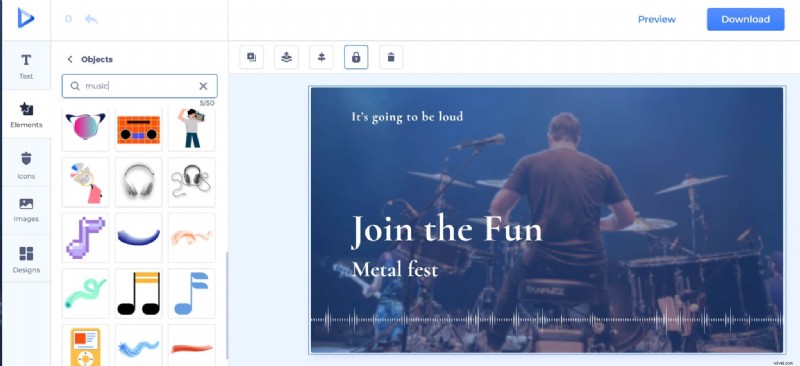Add the headphones with tangled cable object

(191, 182)
